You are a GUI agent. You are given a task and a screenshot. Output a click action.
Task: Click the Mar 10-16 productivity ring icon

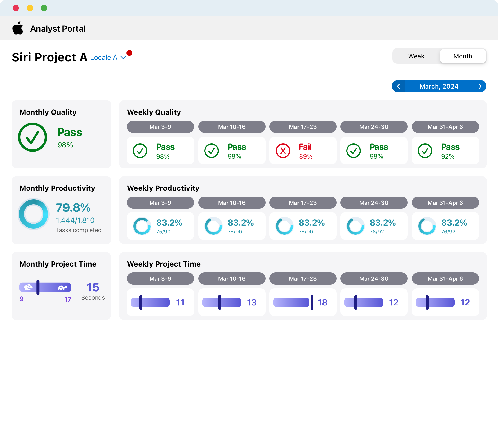click(213, 226)
